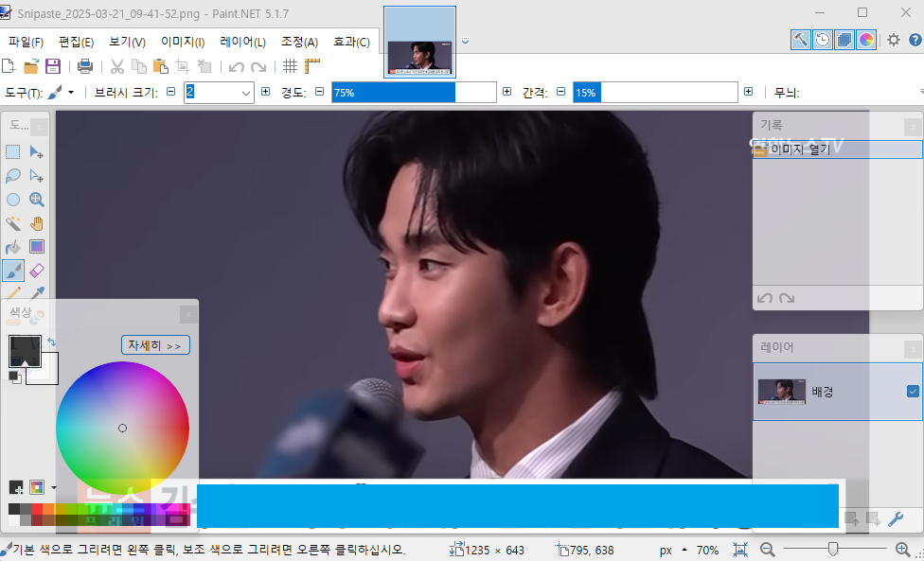Decrease 간격 spacing with minus button
Screen dimensions: 924x561
coord(561,92)
